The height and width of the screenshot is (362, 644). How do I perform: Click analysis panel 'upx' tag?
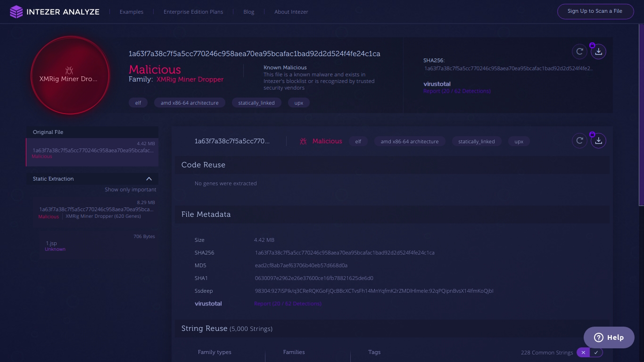pos(519,141)
